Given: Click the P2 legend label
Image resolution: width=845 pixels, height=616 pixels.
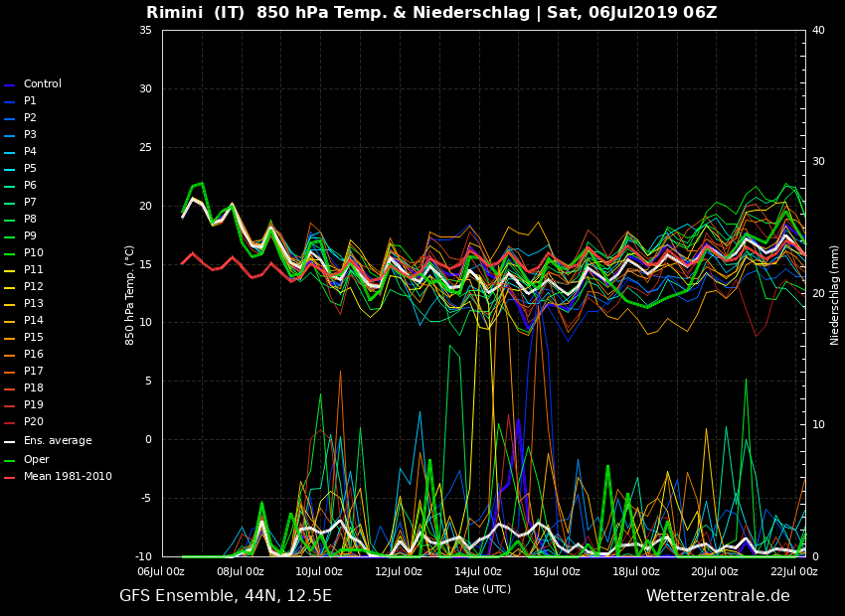Looking at the screenshot, I should (30, 118).
